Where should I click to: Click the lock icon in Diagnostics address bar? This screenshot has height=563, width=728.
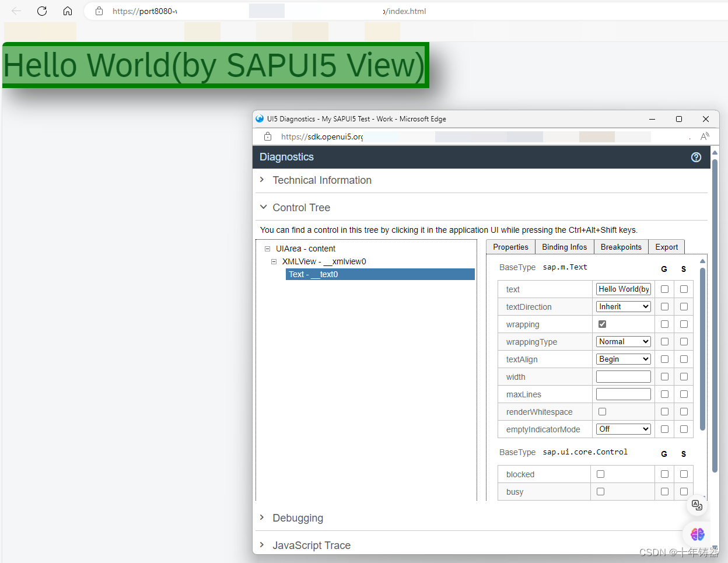(x=268, y=137)
